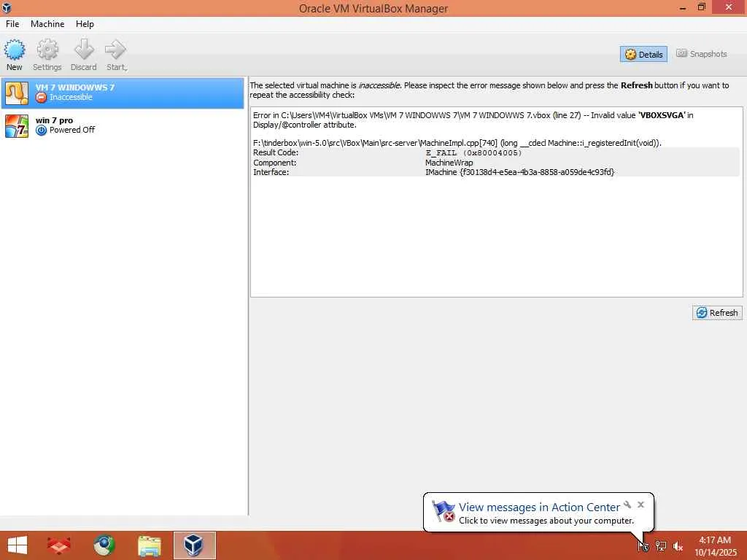Viewport: 747px width, 560px height.
Task: Click the Powered Off status icon
Action: (42, 130)
